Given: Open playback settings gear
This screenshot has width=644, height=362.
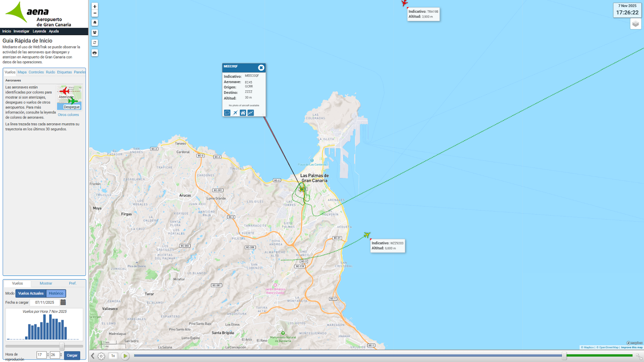Looking at the screenshot, I should [101, 356].
